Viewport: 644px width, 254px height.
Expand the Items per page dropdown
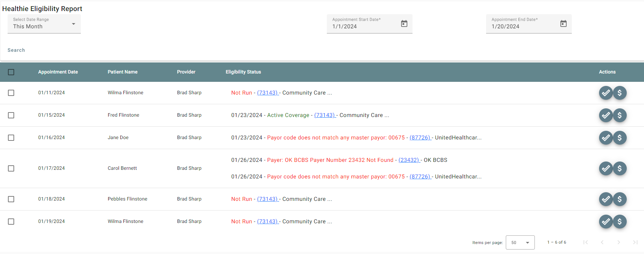pos(520,242)
